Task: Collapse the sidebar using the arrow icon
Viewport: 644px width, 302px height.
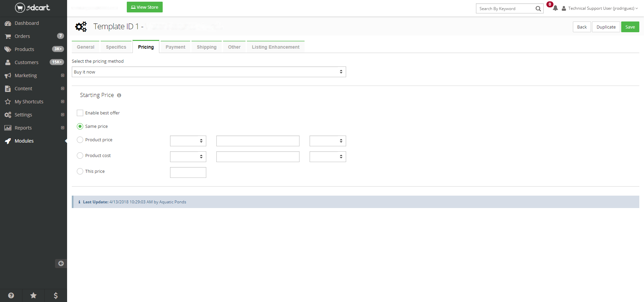Action: tap(61, 263)
